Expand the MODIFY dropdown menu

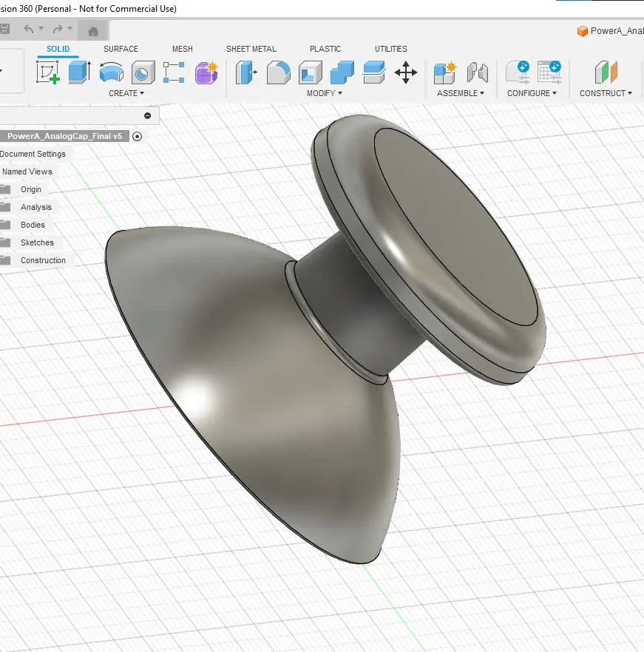coord(325,93)
